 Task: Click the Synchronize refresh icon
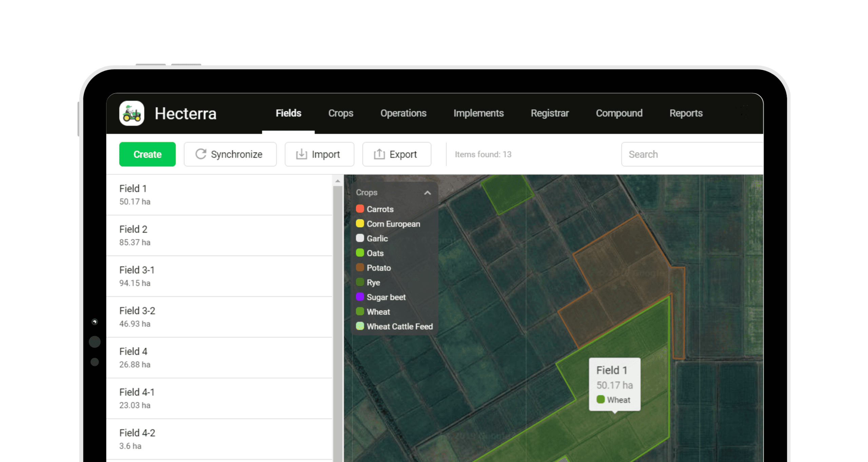(201, 154)
